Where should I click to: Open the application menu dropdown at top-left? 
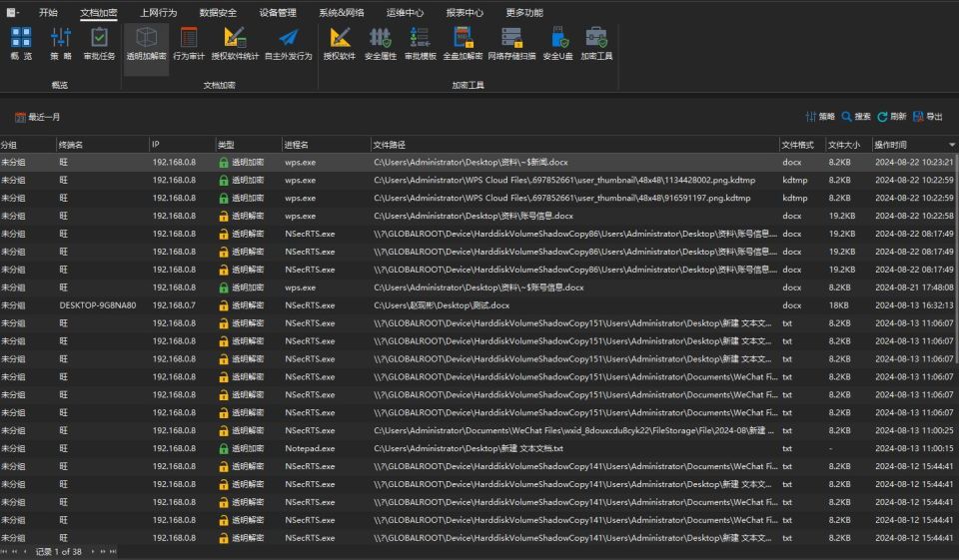[12, 12]
